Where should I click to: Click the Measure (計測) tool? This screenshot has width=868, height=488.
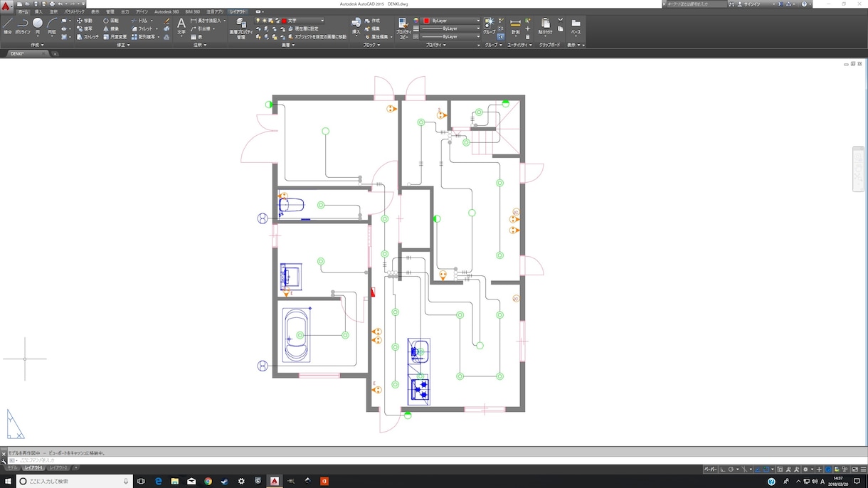[515, 26]
